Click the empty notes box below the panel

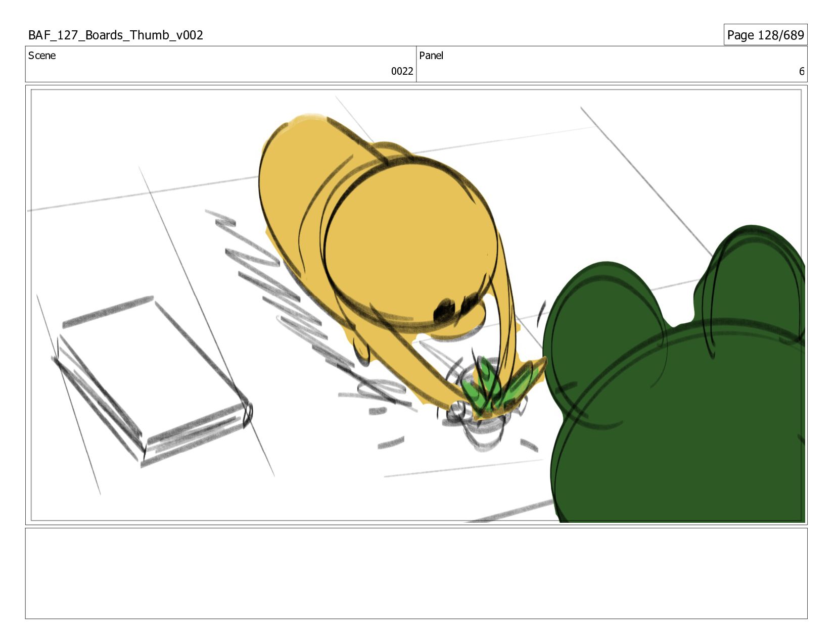(x=416, y=573)
